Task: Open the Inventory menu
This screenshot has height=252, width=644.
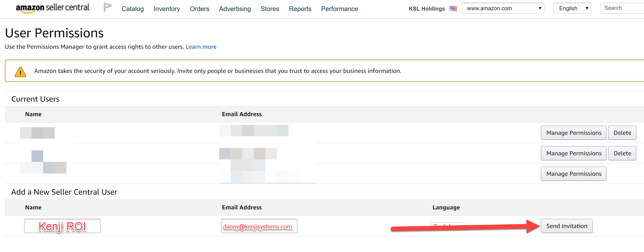Action: pyautogui.click(x=167, y=9)
